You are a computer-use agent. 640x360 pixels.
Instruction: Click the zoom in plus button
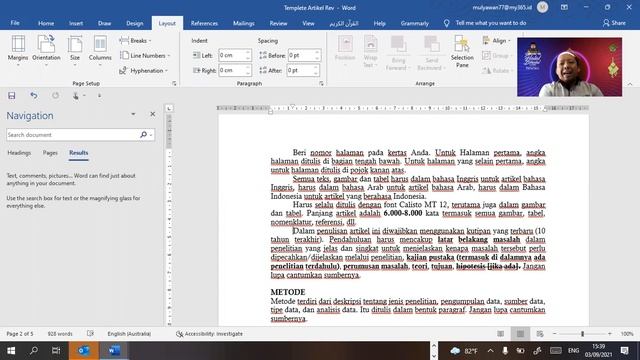[610, 333]
